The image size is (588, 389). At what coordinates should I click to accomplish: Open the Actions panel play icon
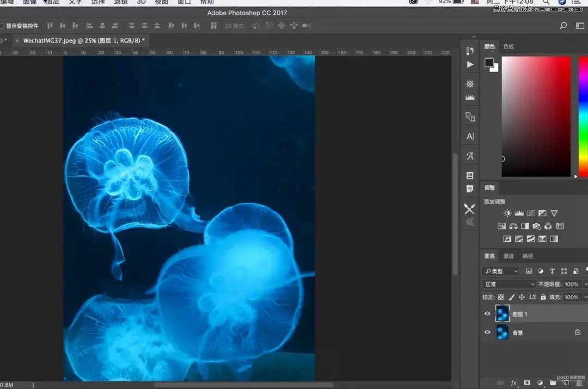pos(470,64)
